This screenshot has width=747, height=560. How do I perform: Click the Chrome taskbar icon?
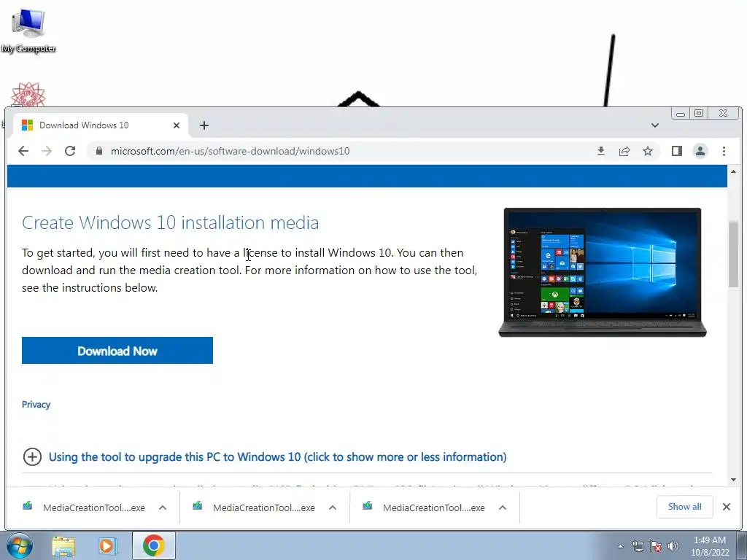[153, 545]
